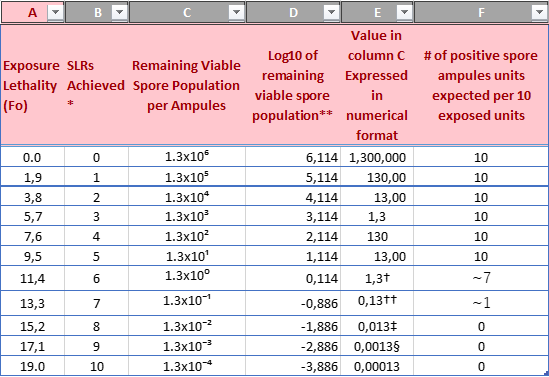The height and width of the screenshot is (377, 549).
Task: Open filter dropdown for column B
Action: click(x=119, y=12)
